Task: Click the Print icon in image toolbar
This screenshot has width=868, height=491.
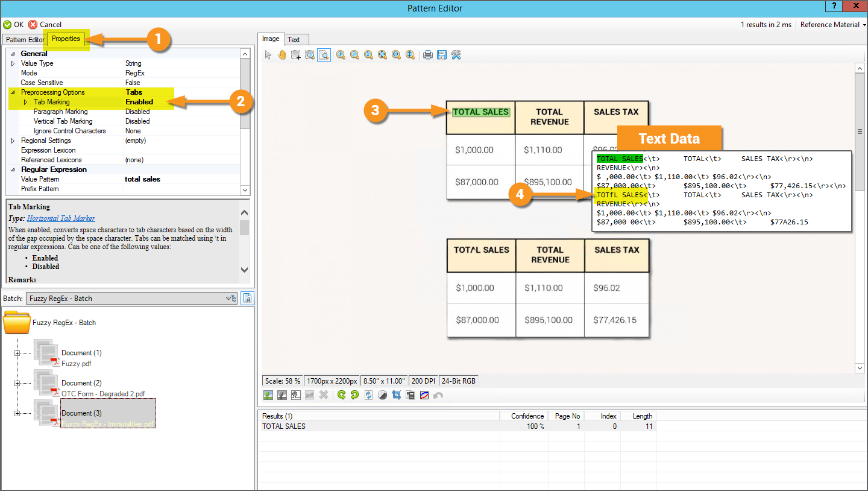Action: 428,55
